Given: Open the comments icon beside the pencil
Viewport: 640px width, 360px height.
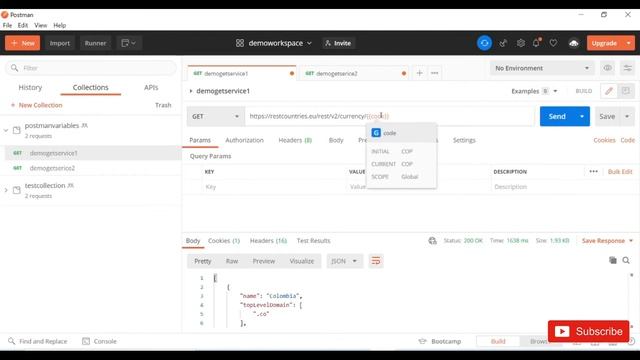Looking at the screenshot, I should click(625, 91).
